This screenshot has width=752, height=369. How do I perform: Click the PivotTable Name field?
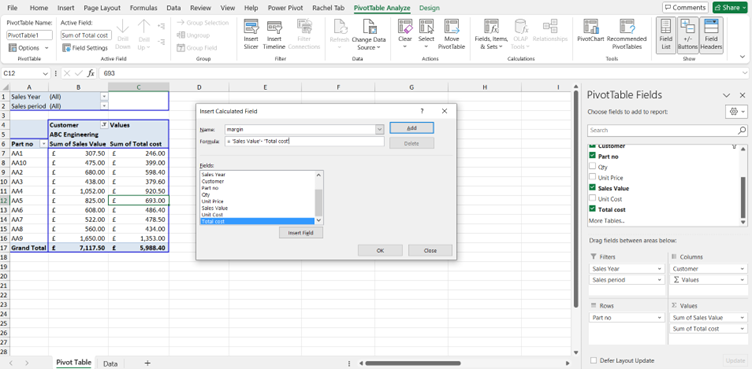point(30,35)
